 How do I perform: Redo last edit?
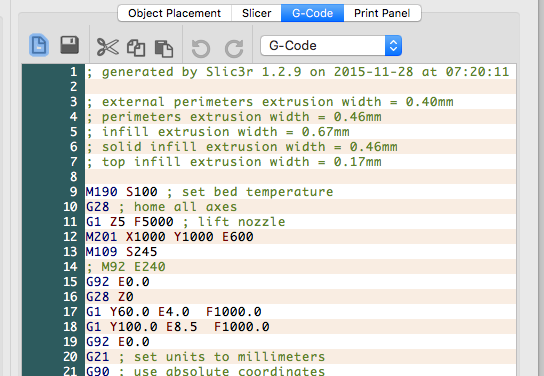pyautogui.click(x=234, y=48)
